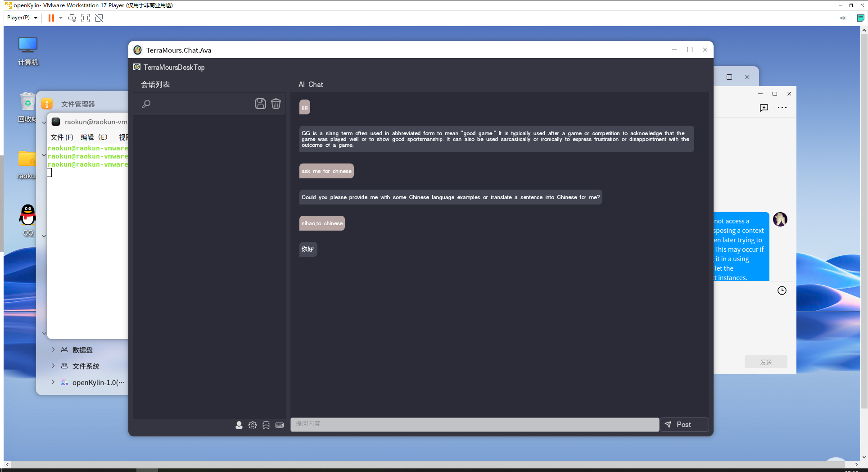Click the VMware pause virtual machine button
This screenshot has height=472, width=868.
pyautogui.click(x=51, y=18)
